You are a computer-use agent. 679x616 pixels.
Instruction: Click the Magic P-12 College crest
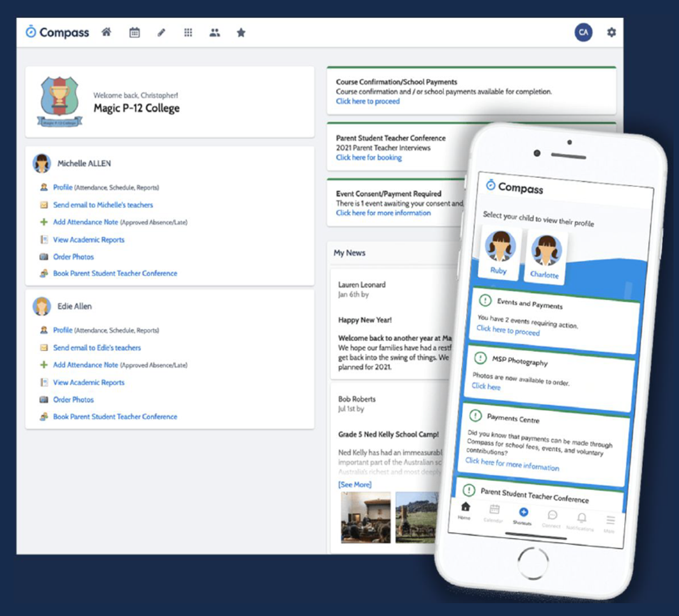(x=59, y=102)
